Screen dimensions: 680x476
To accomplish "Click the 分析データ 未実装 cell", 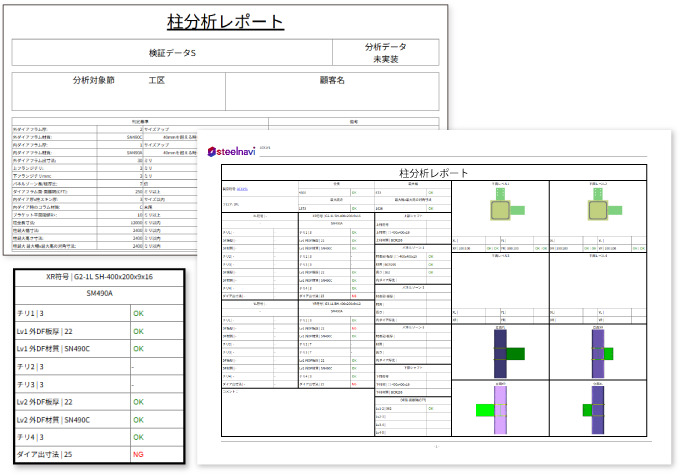I will click(386, 53).
